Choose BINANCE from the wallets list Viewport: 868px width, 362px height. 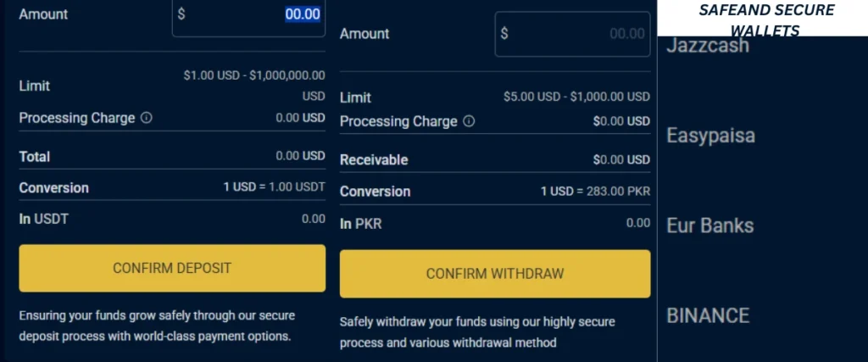pyautogui.click(x=708, y=315)
